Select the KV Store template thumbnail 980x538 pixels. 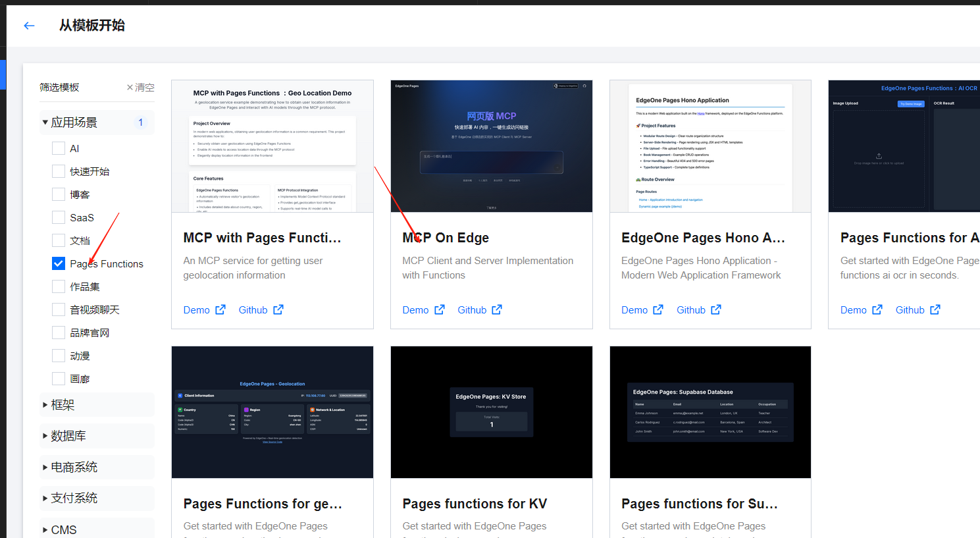pyautogui.click(x=492, y=412)
